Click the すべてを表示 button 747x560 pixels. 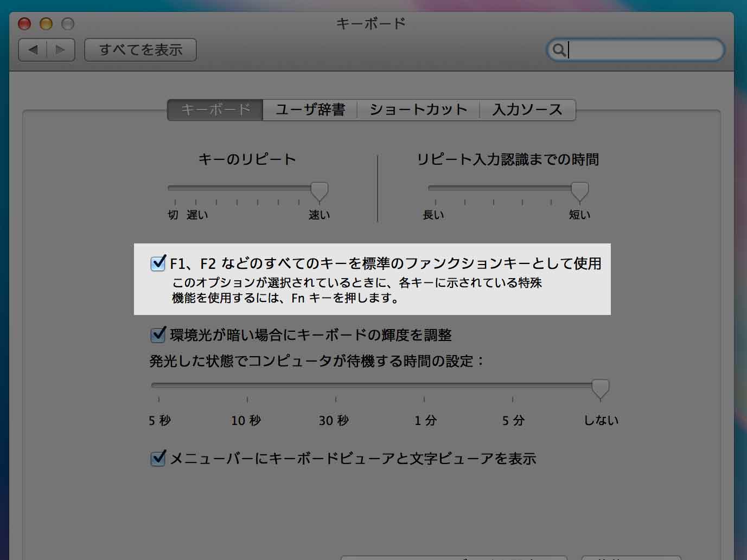[x=141, y=50]
